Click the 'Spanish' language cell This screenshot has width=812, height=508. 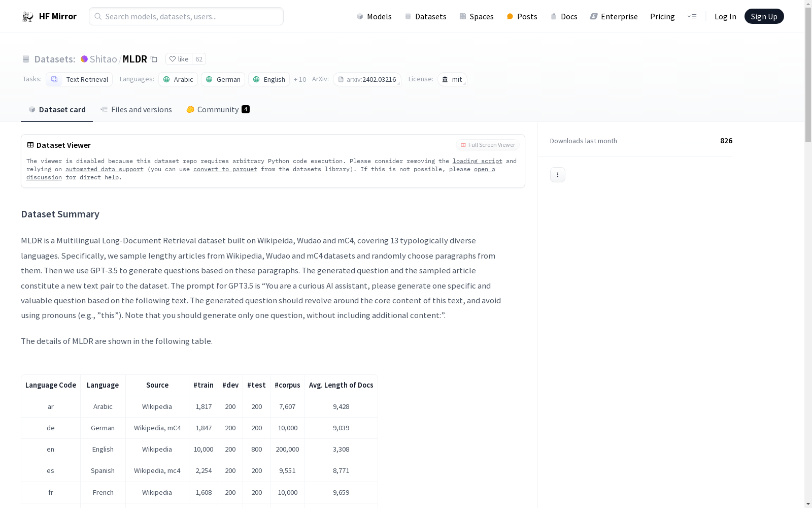[103, 470]
